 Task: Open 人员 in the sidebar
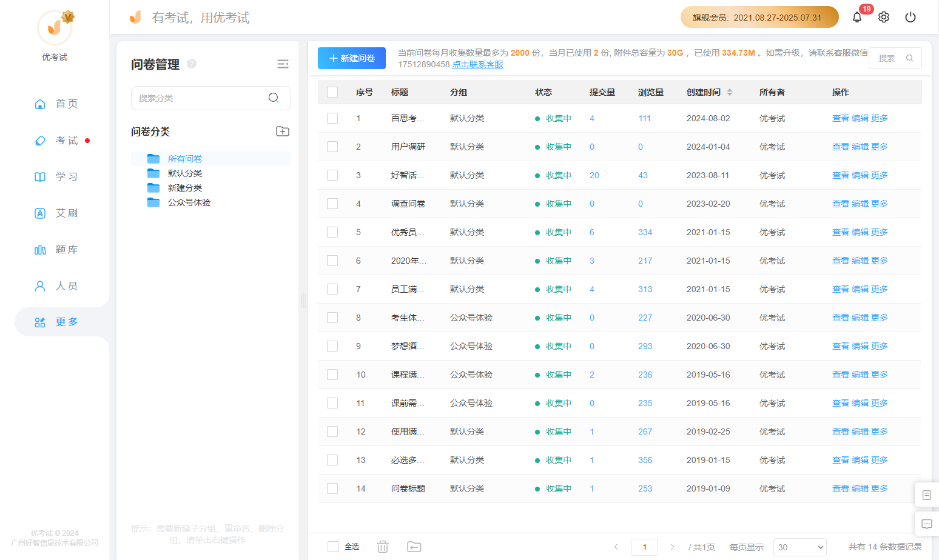coord(56,285)
